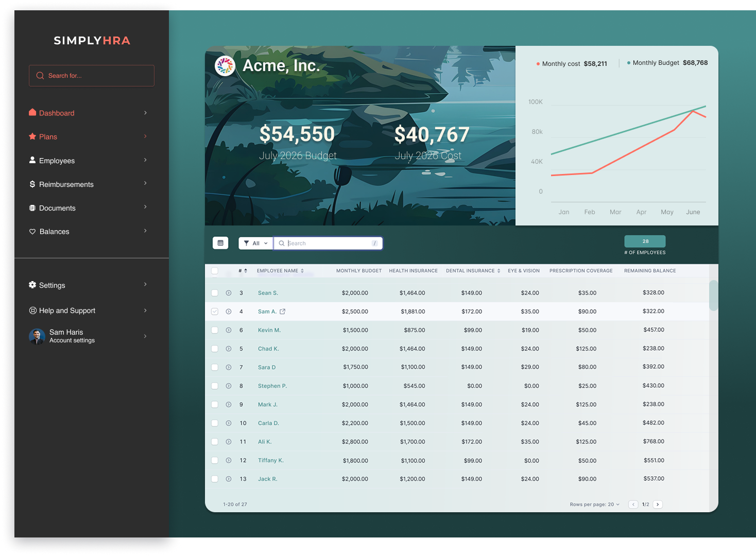Sort by Dental Insurance column arrows
The height and width of the screenshot is (556, 756).
tap(499, 271)
